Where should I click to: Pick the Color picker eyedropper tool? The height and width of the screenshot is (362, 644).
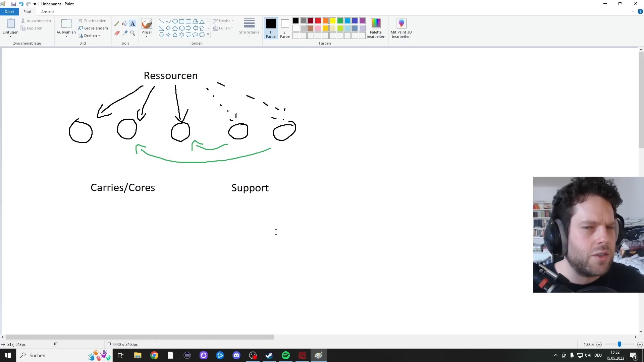pos(125,33)
